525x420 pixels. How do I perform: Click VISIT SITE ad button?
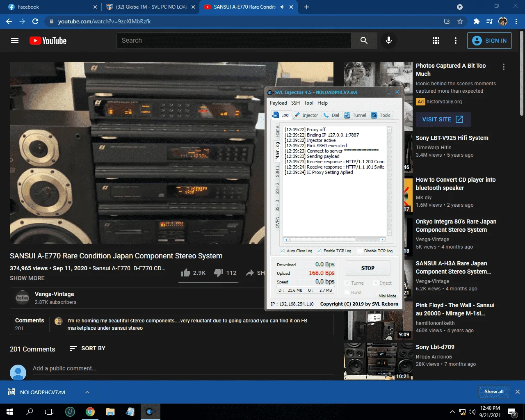pyautogui.click(x=443, y=119)
